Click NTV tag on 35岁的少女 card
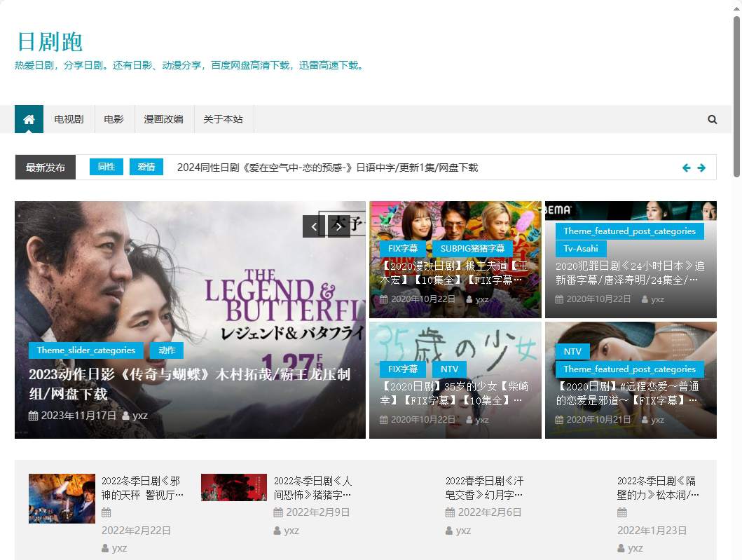 click(x=449, y=369)
